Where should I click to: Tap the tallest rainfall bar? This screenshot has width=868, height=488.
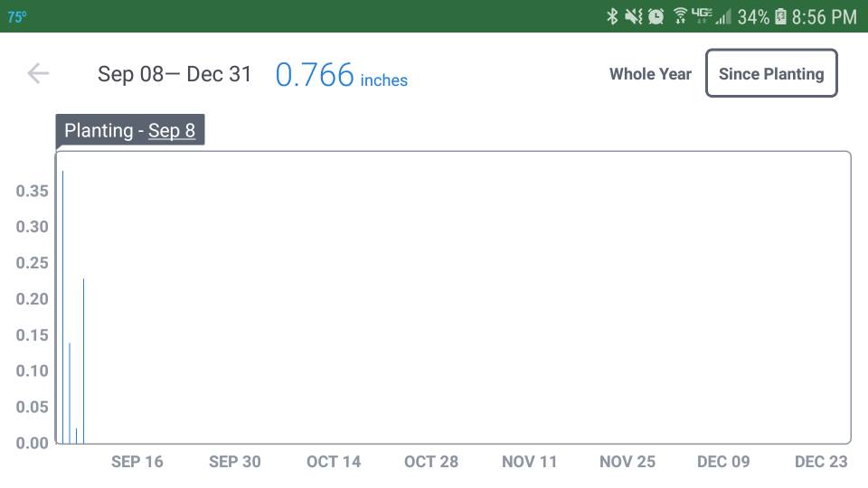click(62, 307)
